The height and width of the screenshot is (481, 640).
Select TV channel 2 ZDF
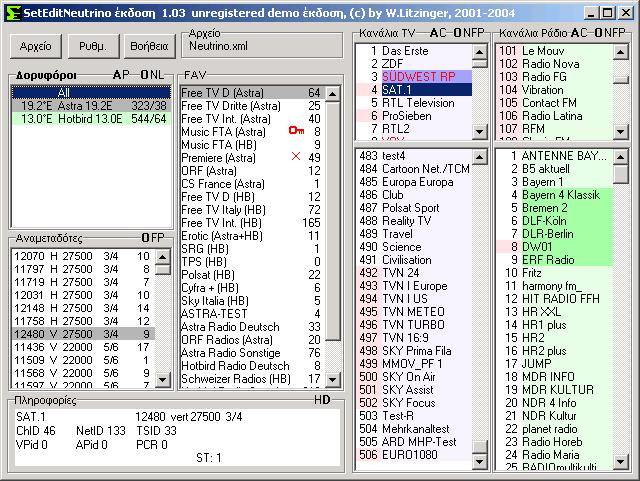click(414, 64)
